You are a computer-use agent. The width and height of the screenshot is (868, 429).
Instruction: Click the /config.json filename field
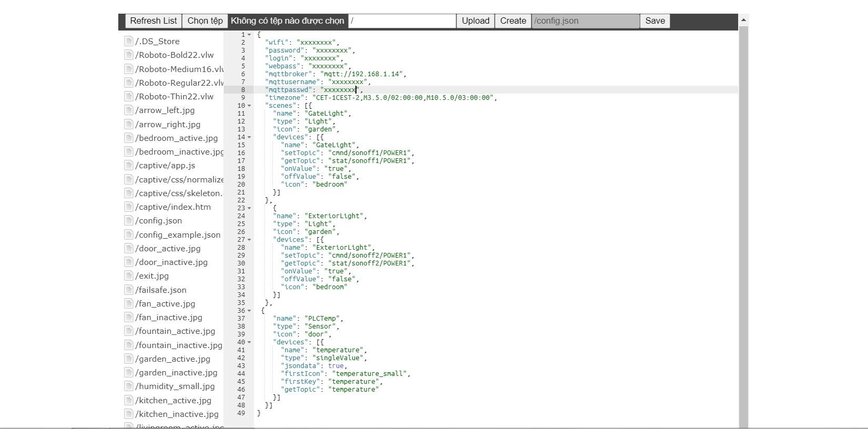click(x=586, y=21)
